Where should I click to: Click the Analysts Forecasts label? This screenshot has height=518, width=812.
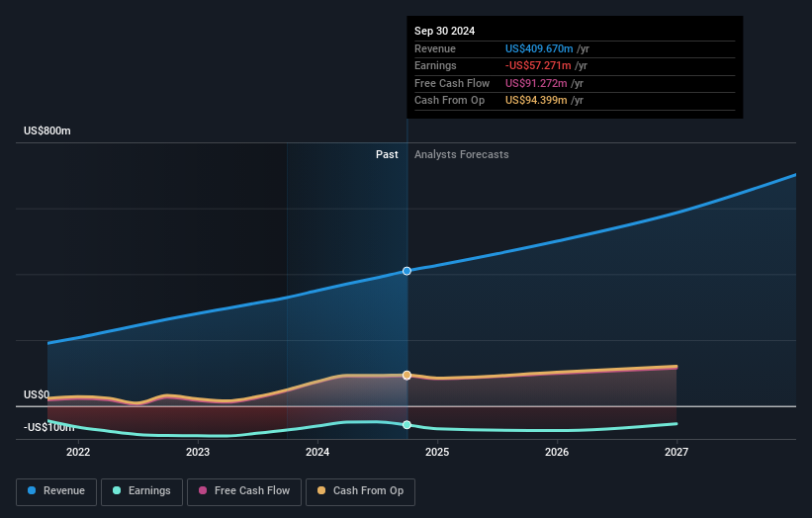click(462, 155)
